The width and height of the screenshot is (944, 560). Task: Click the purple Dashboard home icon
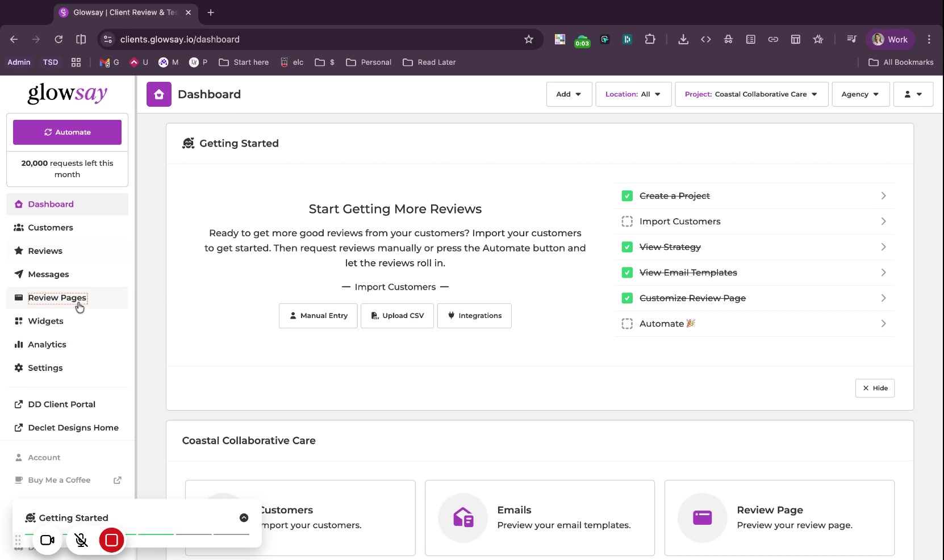pyautogui.click(x=159, y=94)
